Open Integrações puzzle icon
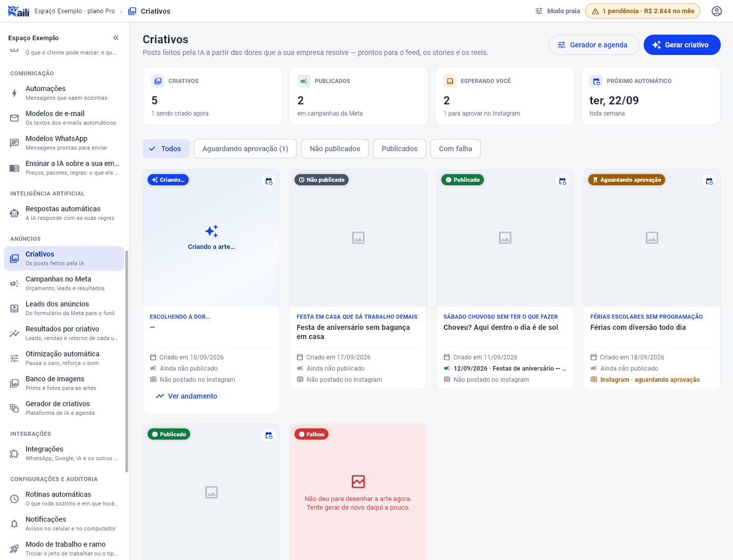Viewport: 733px width, 560px height. 14,454
